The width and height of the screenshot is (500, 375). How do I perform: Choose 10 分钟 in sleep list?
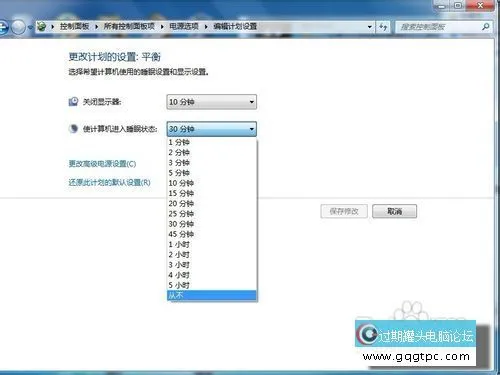(x=212, y=183)
